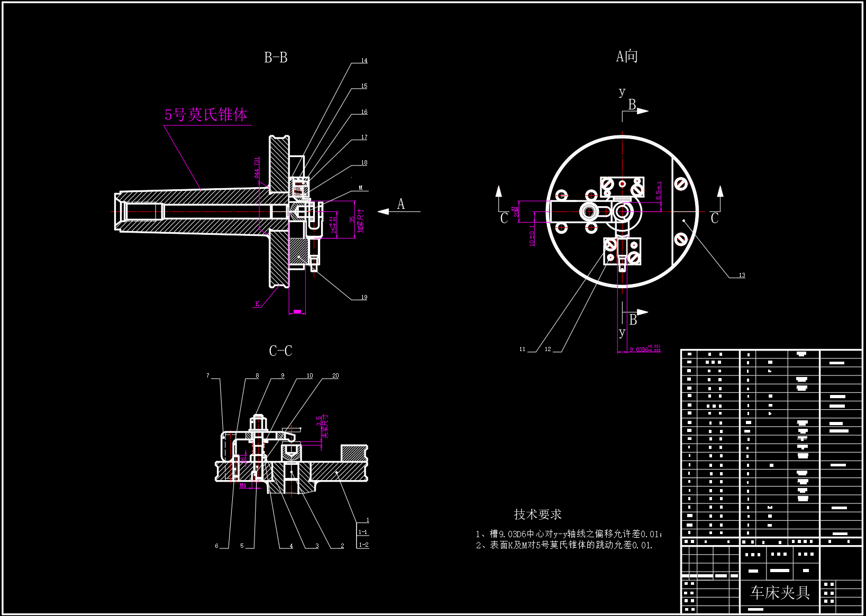866x616 pixels.
Task: Click the B-B section view title
Action: [276, 58]
